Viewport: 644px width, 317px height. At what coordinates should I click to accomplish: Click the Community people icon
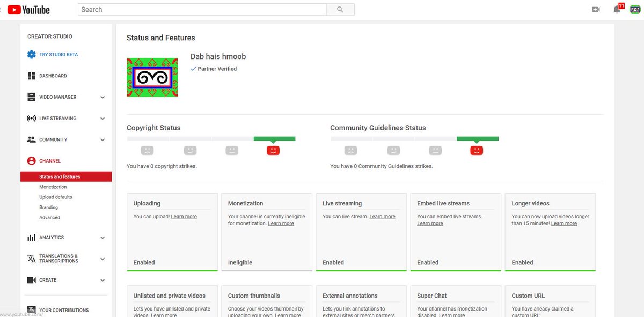pos(31,139)
